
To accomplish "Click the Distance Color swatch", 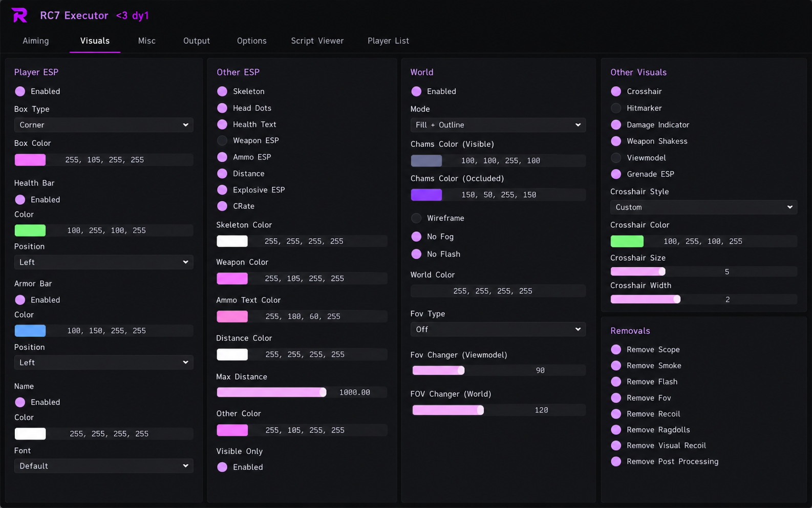I will tap(232, 354).
